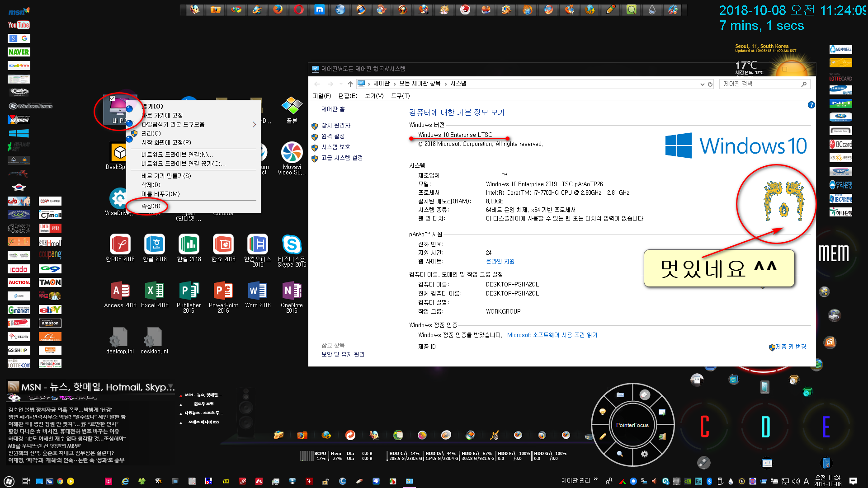Expand the 제어판 관리 toolbar chevron on taskbar
Screen dimensions: 868x488
click(x=596, y=479)
